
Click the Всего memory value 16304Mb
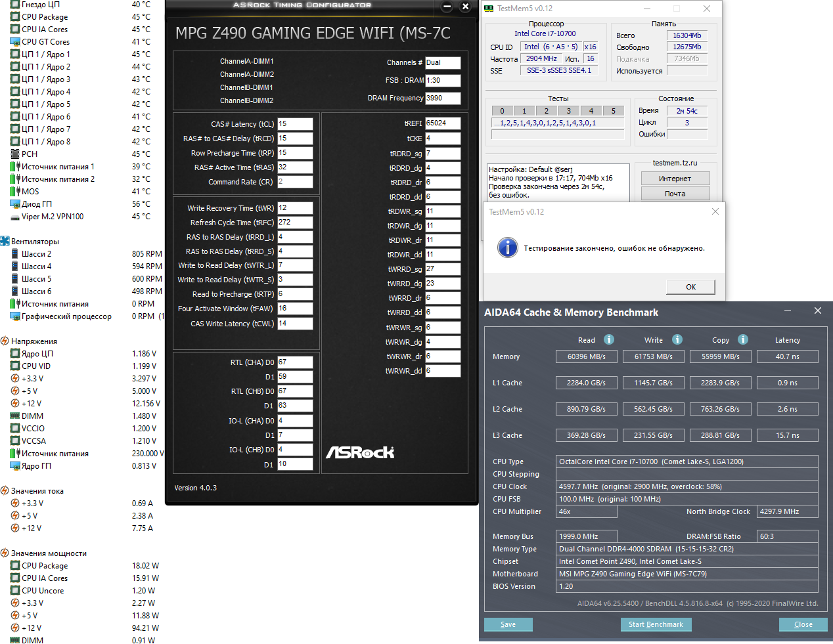tap(687, 35)
